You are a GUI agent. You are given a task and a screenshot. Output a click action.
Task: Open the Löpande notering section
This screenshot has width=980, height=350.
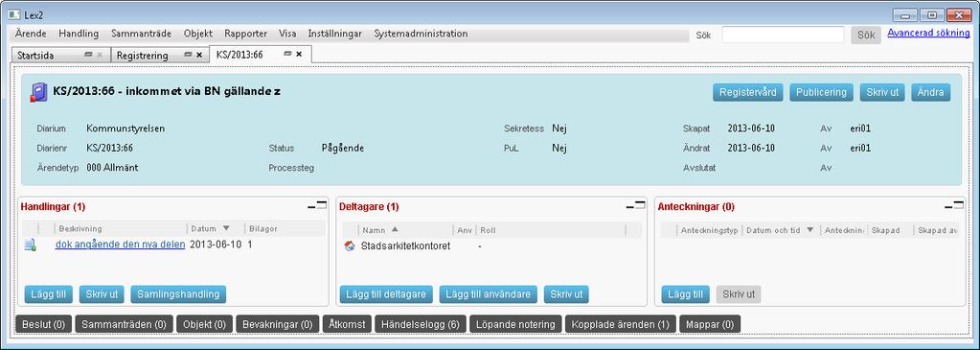pyautogui.click(x=515, y=324)
